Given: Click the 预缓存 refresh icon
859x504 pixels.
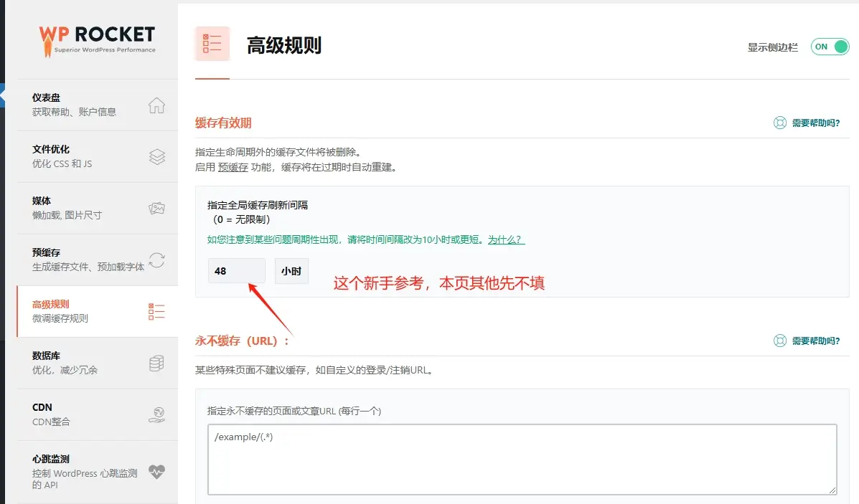Looking at the screenshot, I should (x=156, y=260).
